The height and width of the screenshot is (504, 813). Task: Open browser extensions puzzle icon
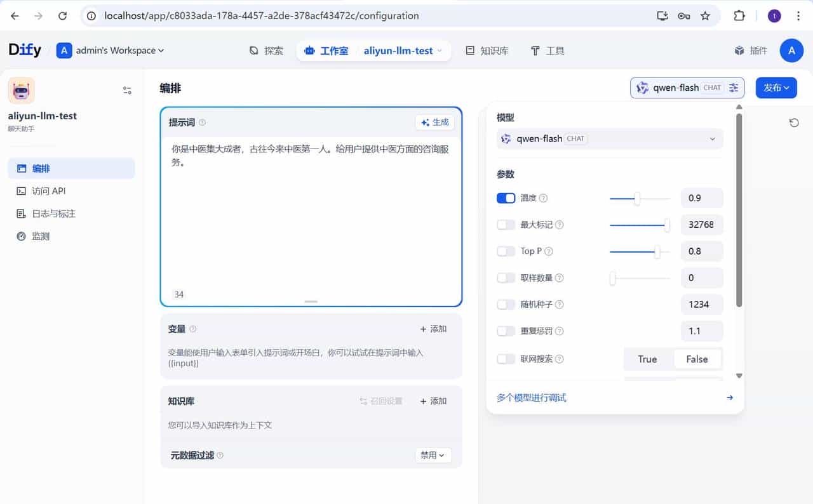coord(739,16)
